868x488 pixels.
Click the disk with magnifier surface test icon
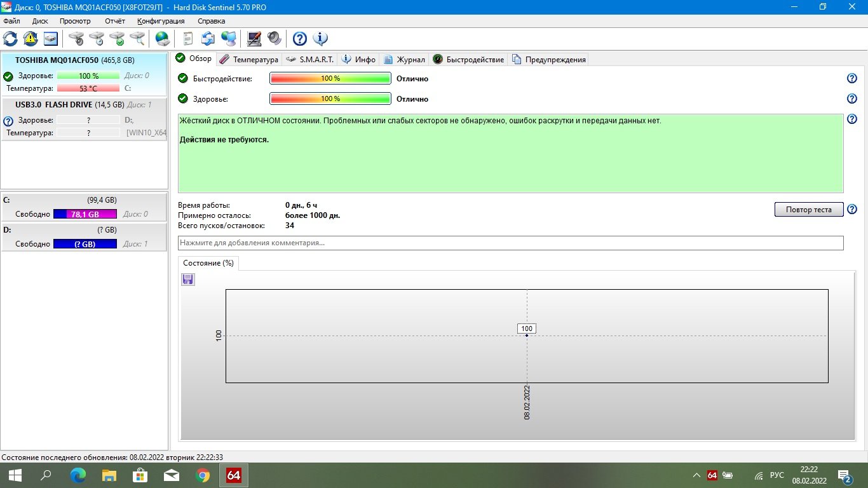137,39
